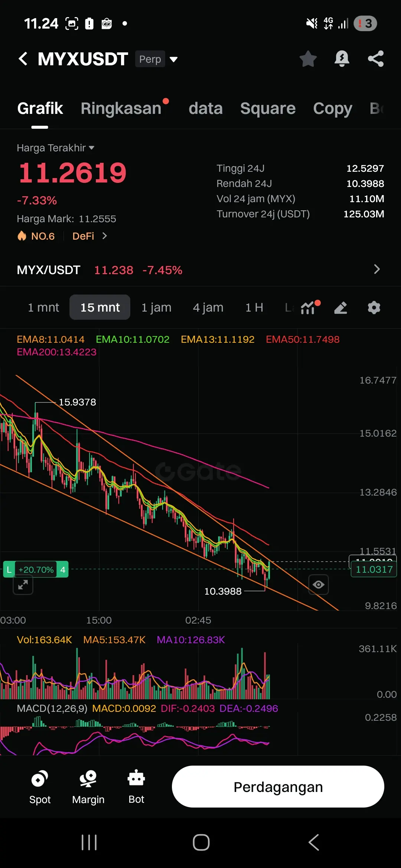401x868 pixels.
Task: Tap the EMA10:11.0702 indicator label
Action: coord(133,339)
